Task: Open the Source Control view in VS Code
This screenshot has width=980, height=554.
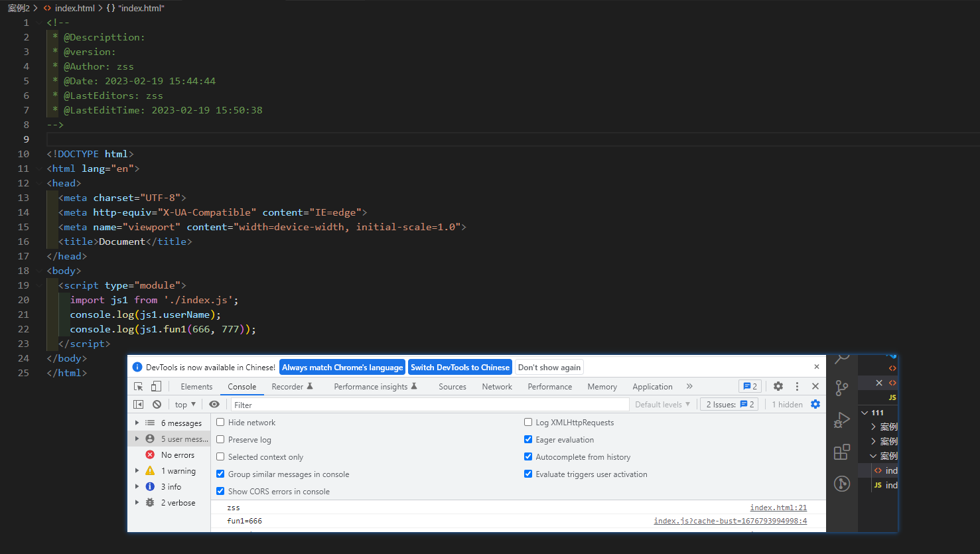Action: click(842, 388)
